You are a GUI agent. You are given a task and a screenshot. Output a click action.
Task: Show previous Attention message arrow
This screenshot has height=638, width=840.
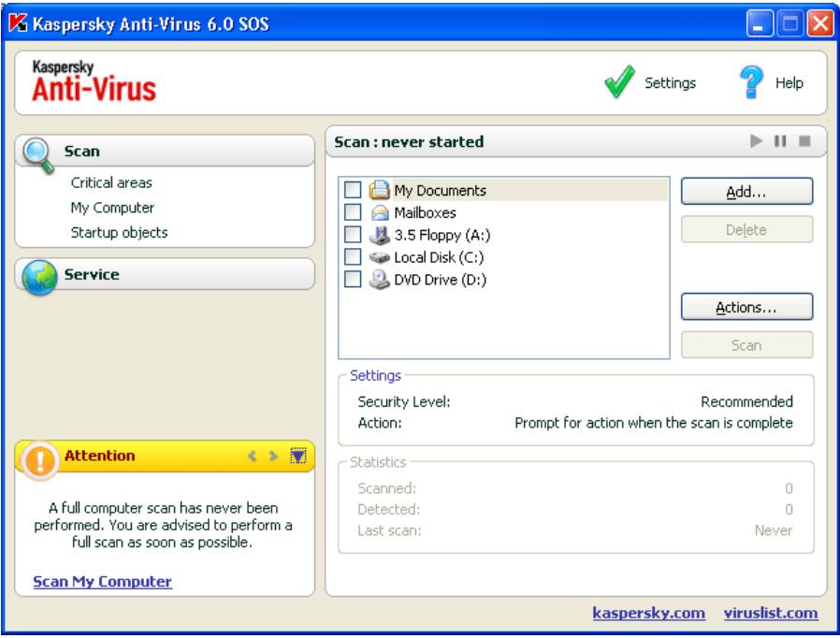coord(252,456)
